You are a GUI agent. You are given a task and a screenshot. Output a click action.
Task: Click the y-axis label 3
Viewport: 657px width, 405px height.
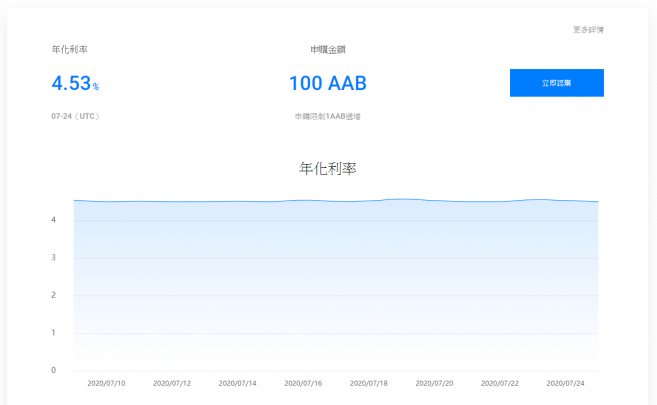[54, 258]
